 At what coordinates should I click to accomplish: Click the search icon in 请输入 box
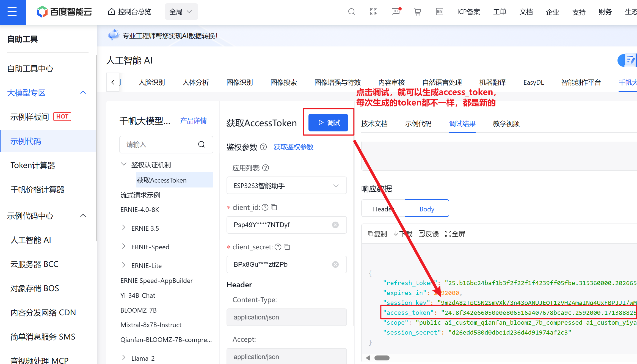[x=201, y=144]
